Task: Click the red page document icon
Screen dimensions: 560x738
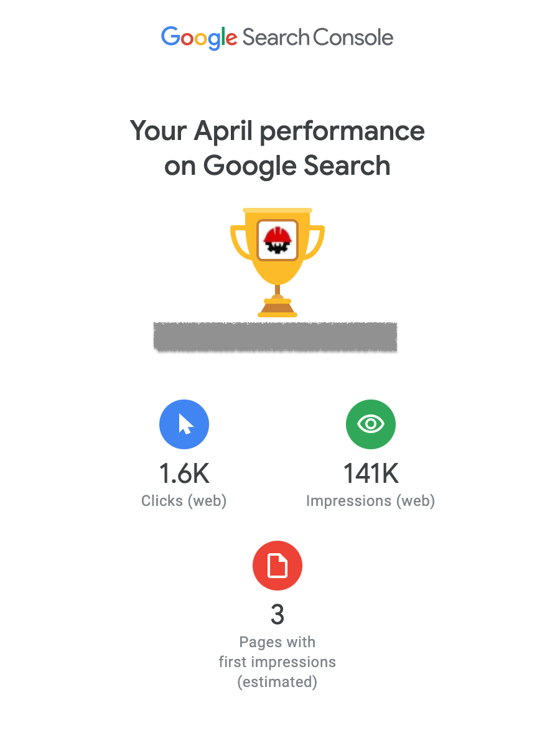Action: click(278, 566)
